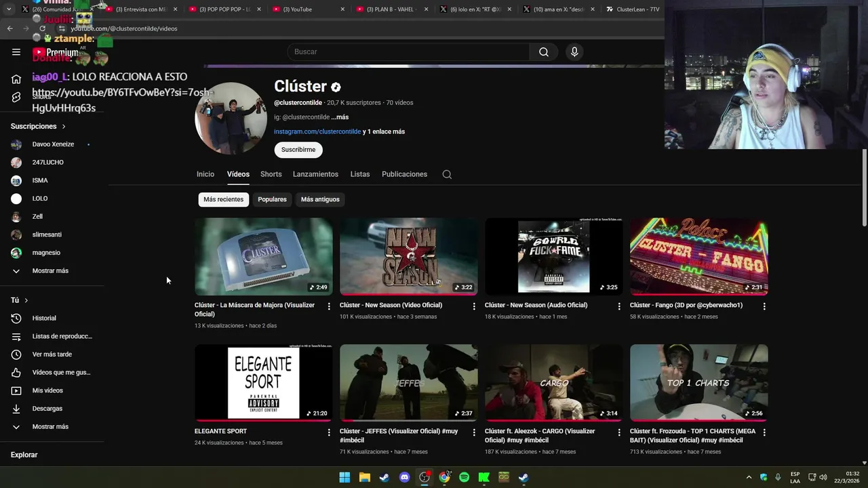Open options menu for New Season (Audio Oficial)
Image resolution: width=868 pixels, height=488 pixels.
[x=619, y=306]
